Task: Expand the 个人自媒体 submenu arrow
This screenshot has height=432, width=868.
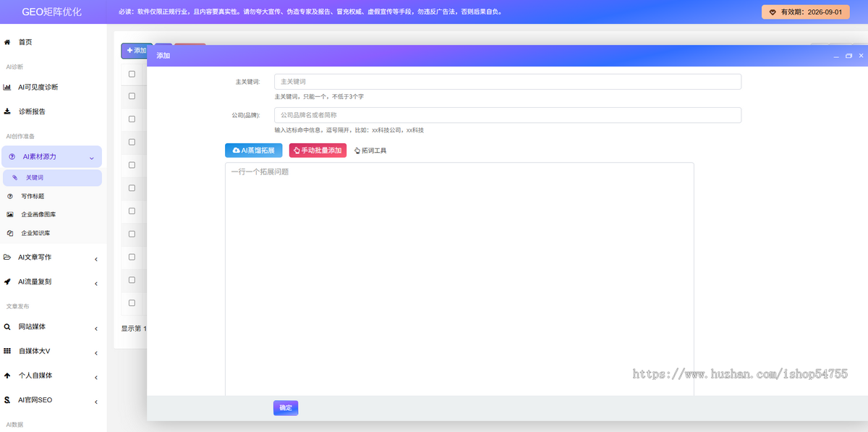Action: (96, 377)
